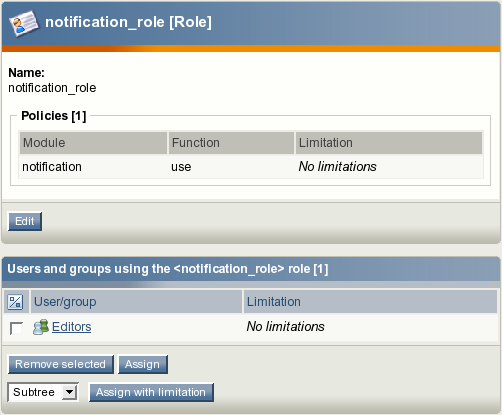The image size is (502, 415).
Task: Click the role card icon in header
Action: click(24, 23)
